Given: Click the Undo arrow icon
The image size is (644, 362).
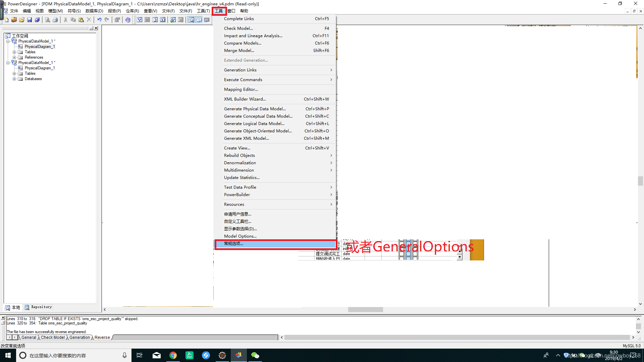Looking at the screenshot, I should pyautogui.click(x=99, y=20).
